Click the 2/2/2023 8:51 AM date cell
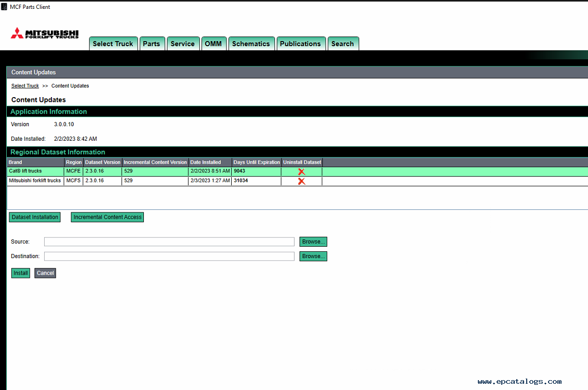 210,171
